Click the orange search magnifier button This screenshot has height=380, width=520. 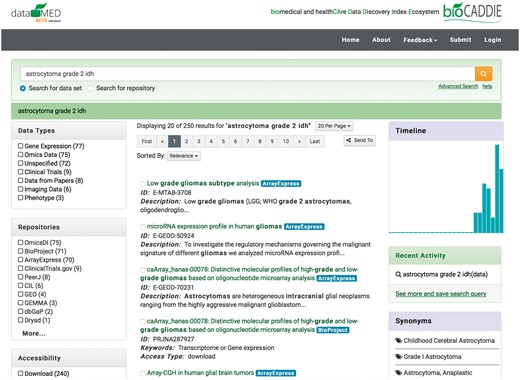483,74
